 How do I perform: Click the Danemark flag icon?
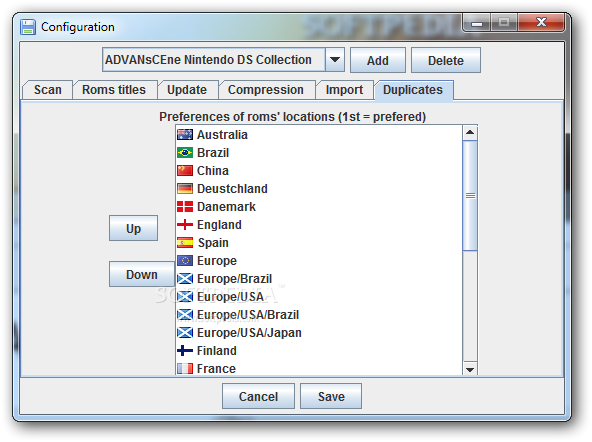(x=185, y=207)
